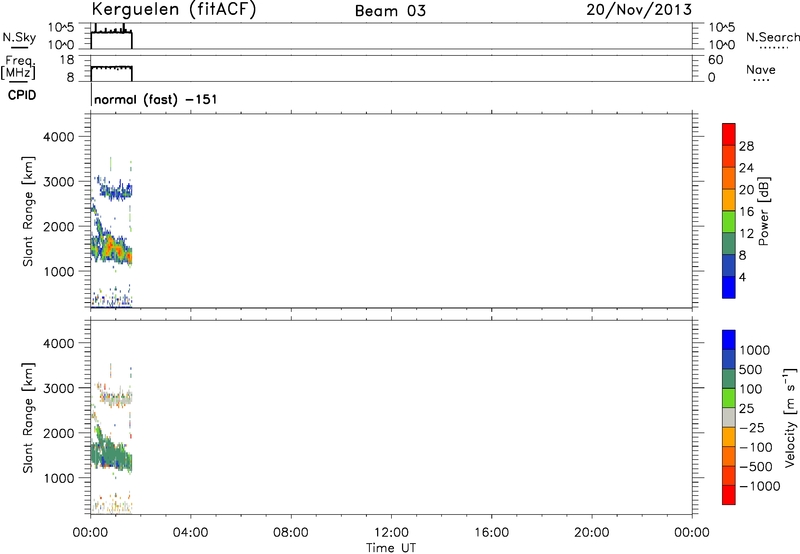Image resolution: width=800 pixels, height=554 pixels.
Task: Click the N.Sky legend label
Action: [19, 37]
